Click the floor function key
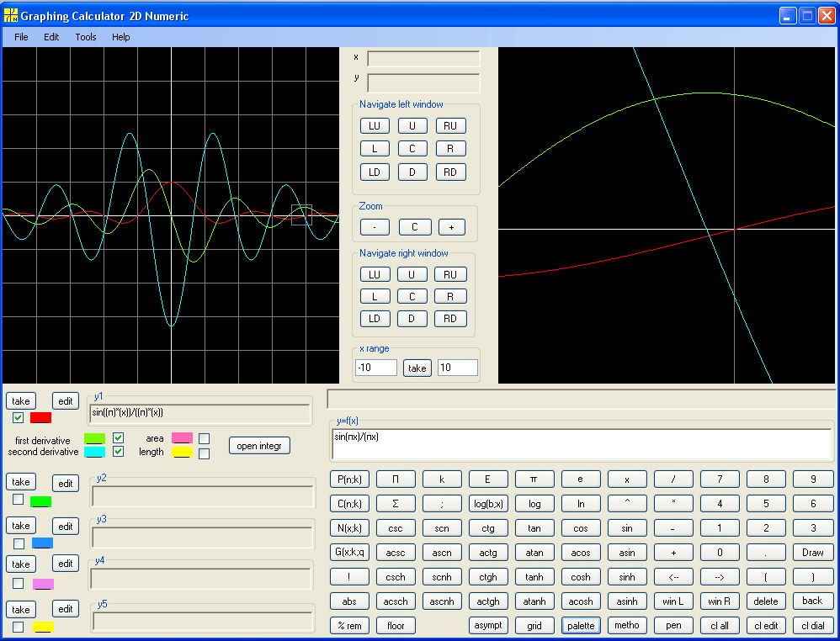This screenshot has width=840, height=641. pos(396,626)
